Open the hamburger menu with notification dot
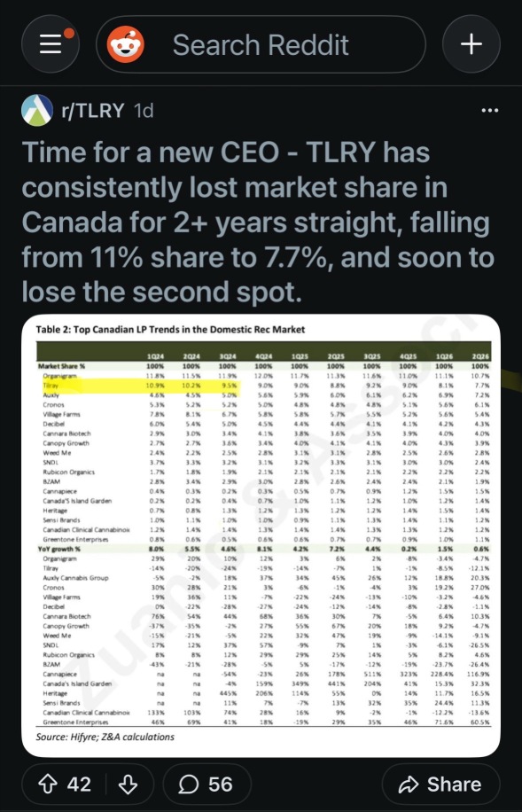 51,44
